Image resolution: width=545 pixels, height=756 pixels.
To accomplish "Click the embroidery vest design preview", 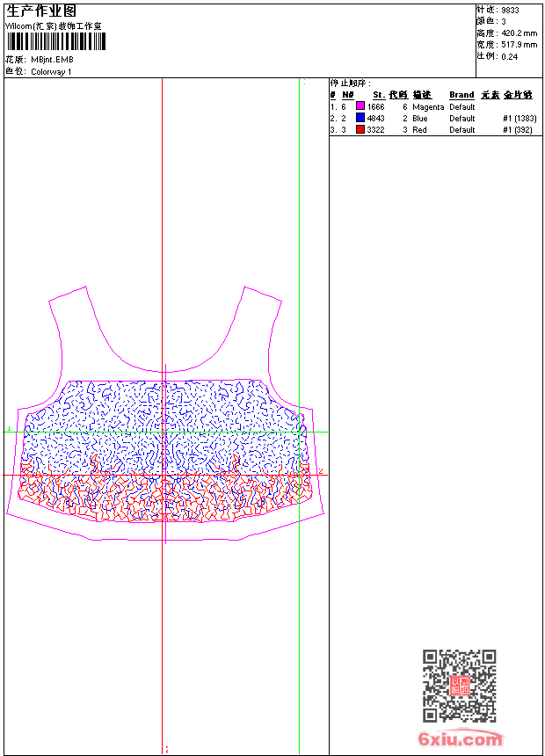I will [x=165, y=414].
